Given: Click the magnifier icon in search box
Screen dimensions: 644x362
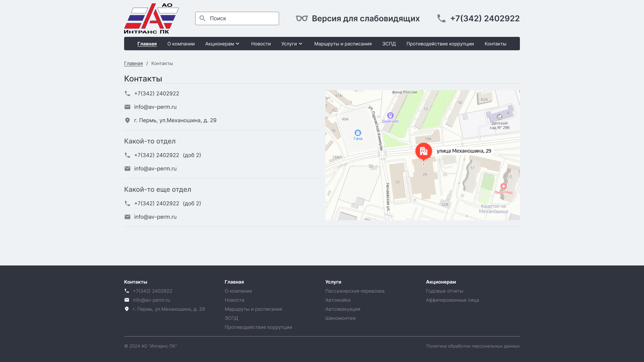Looking at the screenshot, I should pos(202,18).
